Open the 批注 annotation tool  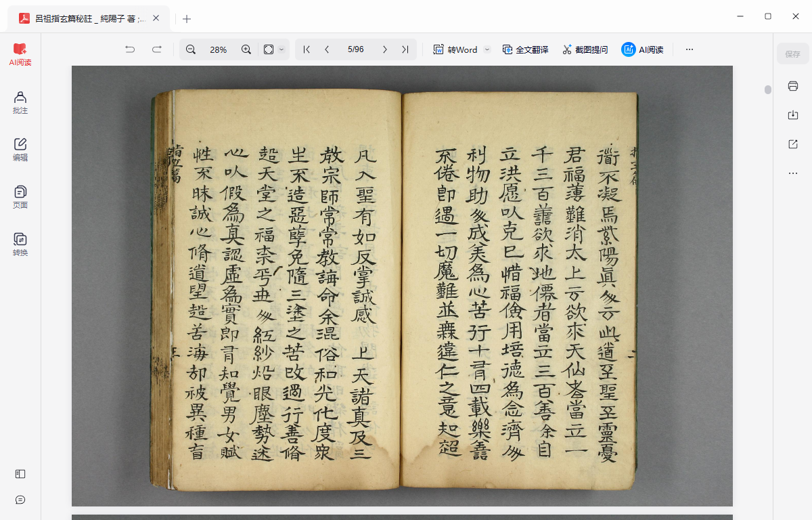click(20, 102)
